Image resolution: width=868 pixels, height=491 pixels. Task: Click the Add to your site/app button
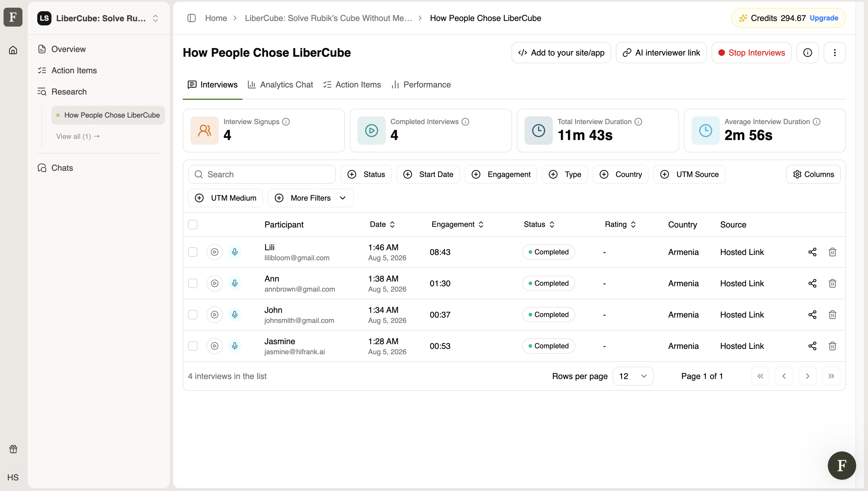(x=561, y=53)
